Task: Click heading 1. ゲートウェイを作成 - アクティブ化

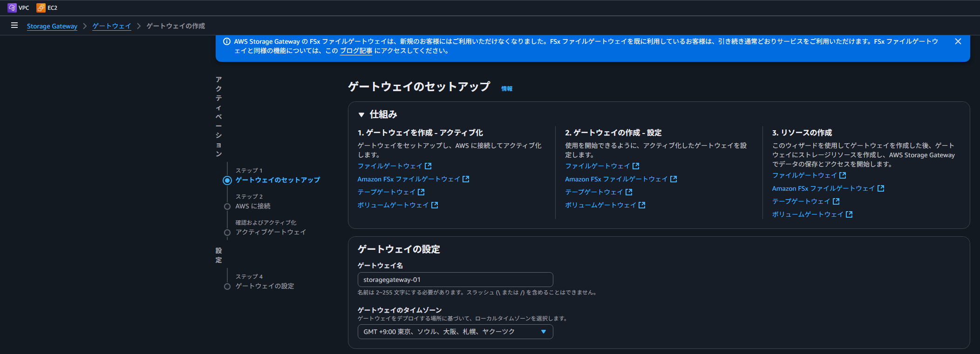Action: (x=420, y=133)
